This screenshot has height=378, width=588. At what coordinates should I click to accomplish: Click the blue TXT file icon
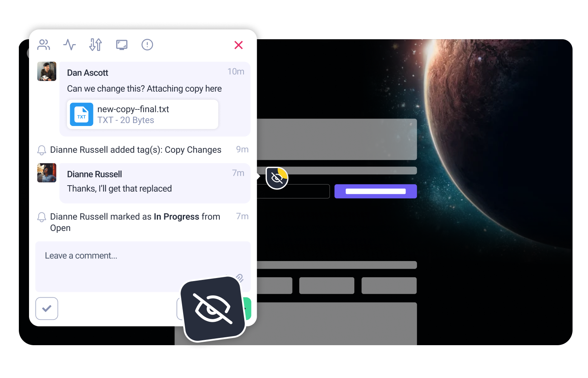[x=81, y=114]
